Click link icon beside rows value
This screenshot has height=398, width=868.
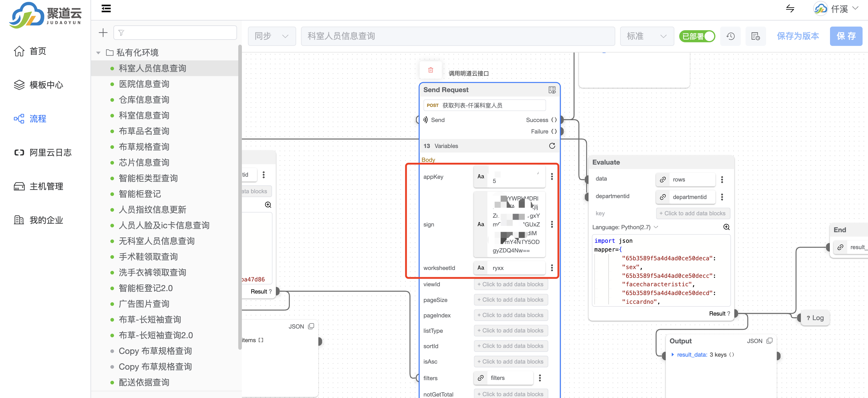(662, 179)
